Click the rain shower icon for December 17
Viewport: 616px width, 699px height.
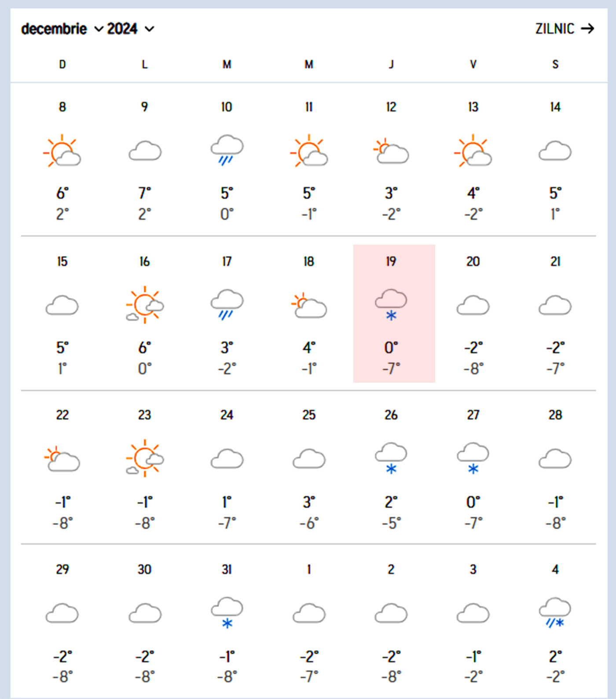227,304
